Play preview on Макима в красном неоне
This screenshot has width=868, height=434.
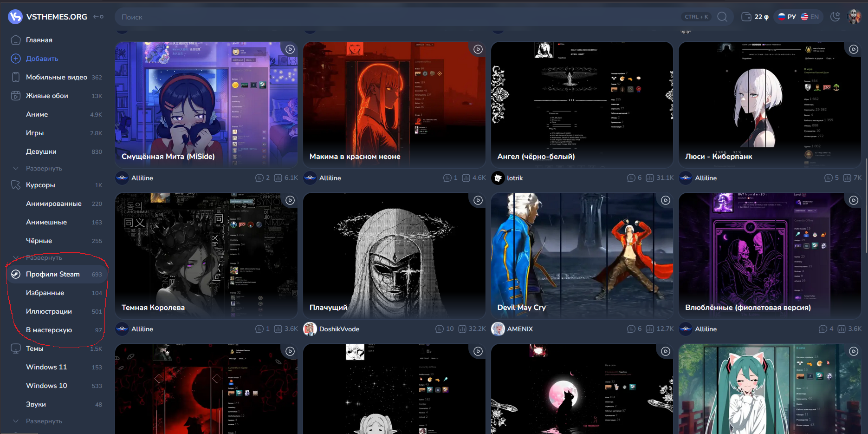tap(478, 49)
